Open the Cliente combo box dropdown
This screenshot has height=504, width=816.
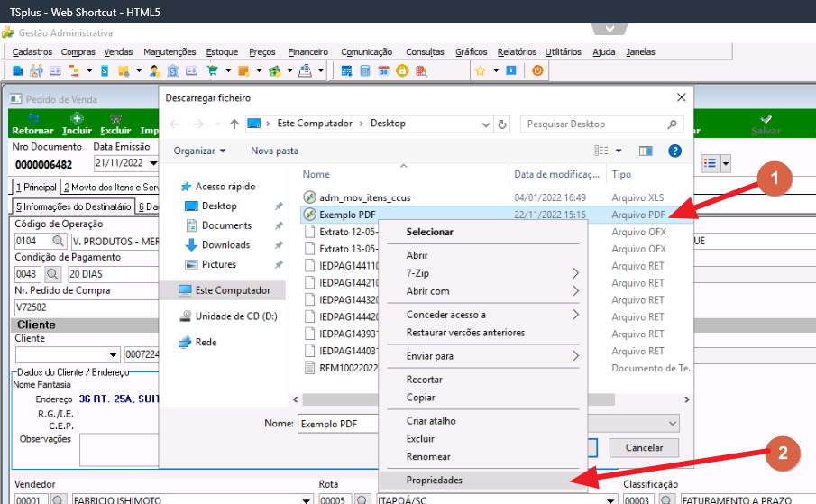coord(113,354)
